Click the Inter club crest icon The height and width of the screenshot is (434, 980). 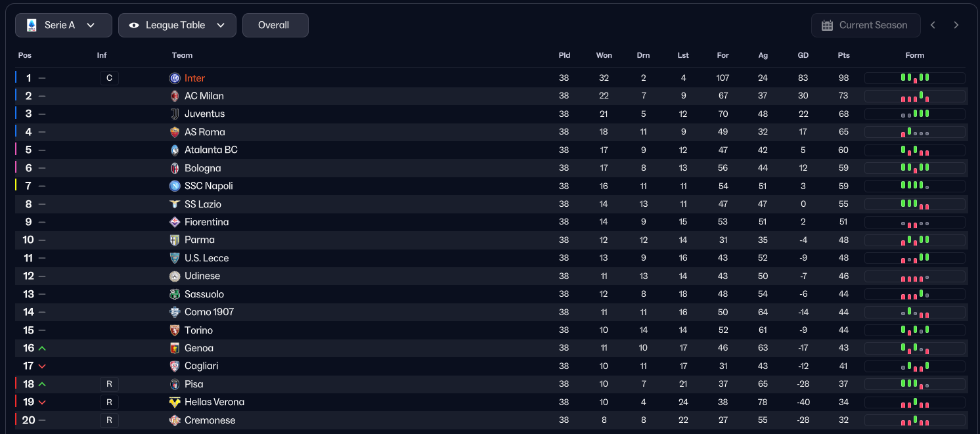pos(175,78)
